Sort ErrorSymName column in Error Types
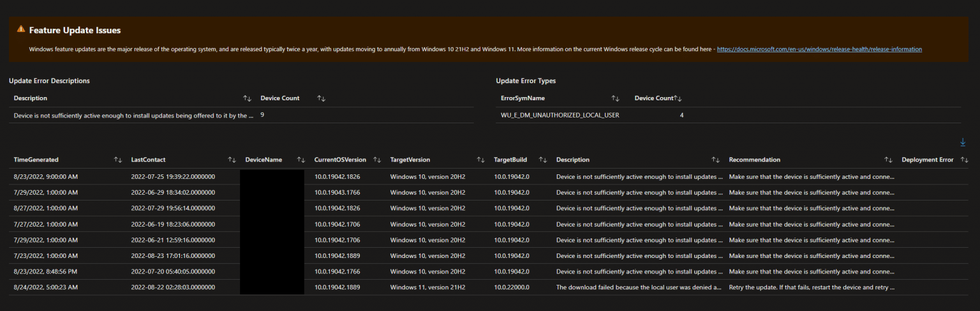The height and width of the screenshot is (311, 980). click(615, 98)
